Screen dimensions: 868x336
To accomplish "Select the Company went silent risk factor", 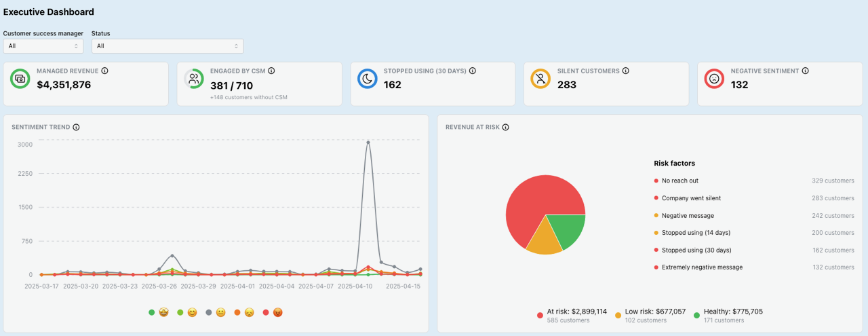I will pos(690,198).
